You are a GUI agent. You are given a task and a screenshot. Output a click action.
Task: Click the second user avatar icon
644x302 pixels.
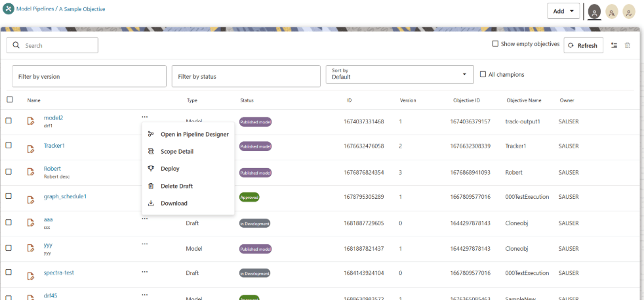tap(612, 12)
